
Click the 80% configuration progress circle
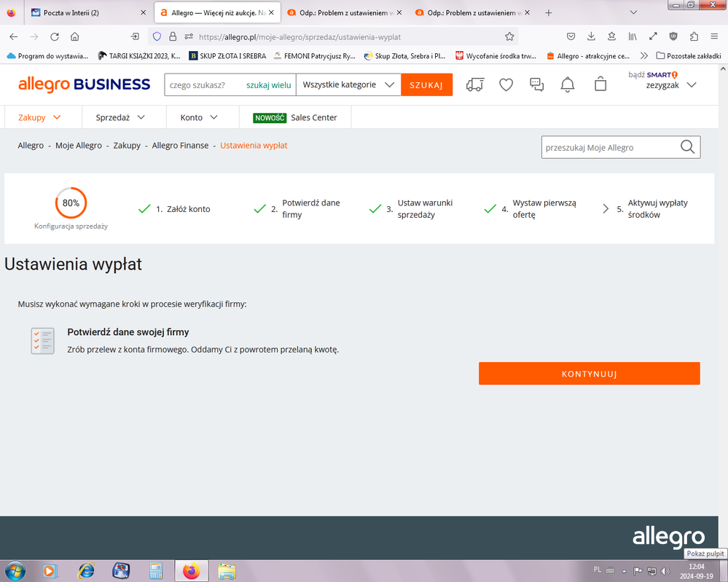click(x=71, y=202)
